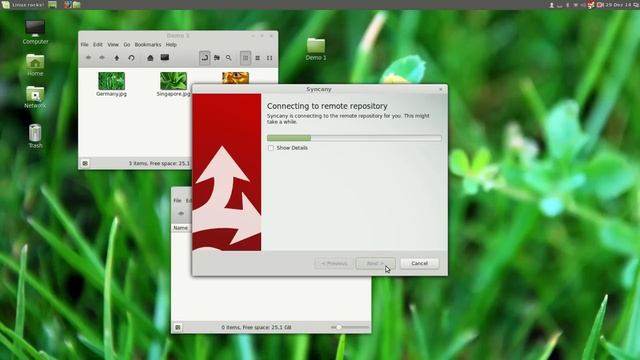This screenshot has height=360, width=640.
Task: Open Bookmarks menu in Demo 1 window
Action: coord(148,44)
